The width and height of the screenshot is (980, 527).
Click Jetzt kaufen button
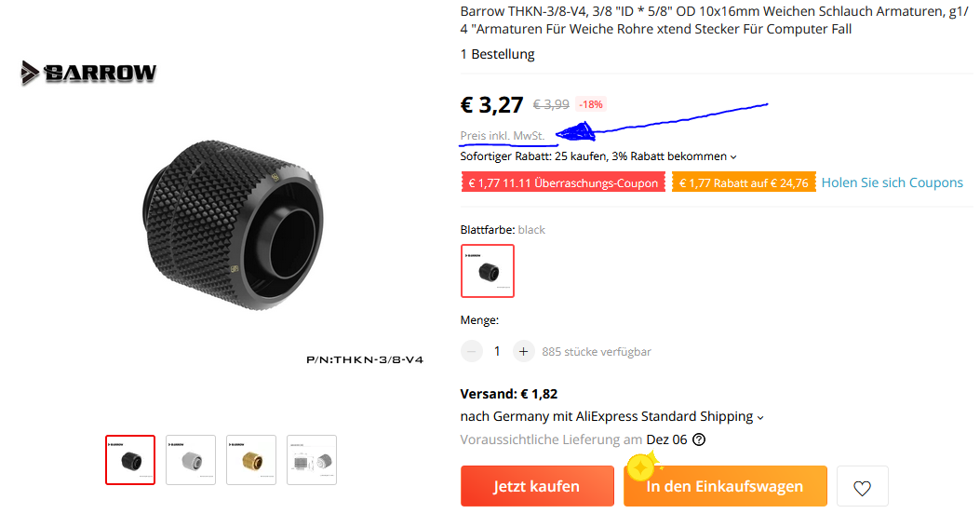coord(538,486)
